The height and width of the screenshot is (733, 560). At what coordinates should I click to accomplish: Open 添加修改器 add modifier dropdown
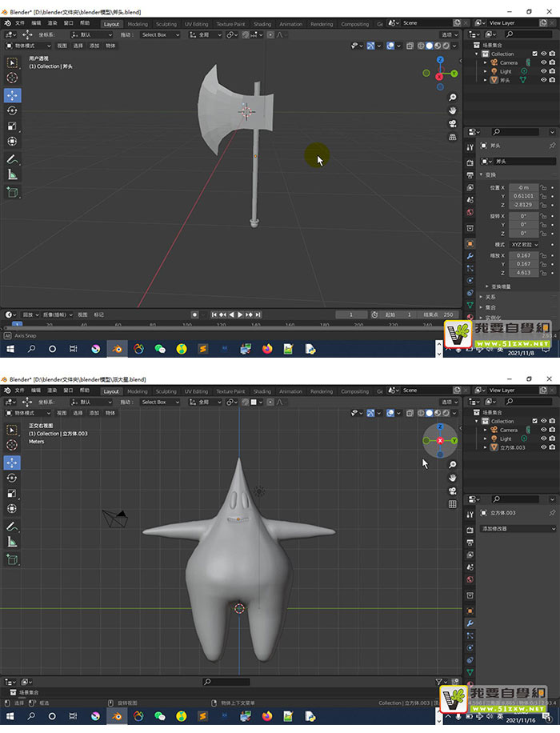click(518, 529)
